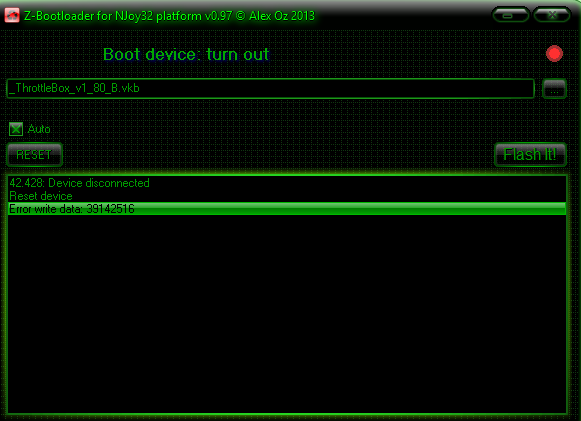Click the _ThrottleBox_v1_80_B.vkb filename text

tap(74, 88)
